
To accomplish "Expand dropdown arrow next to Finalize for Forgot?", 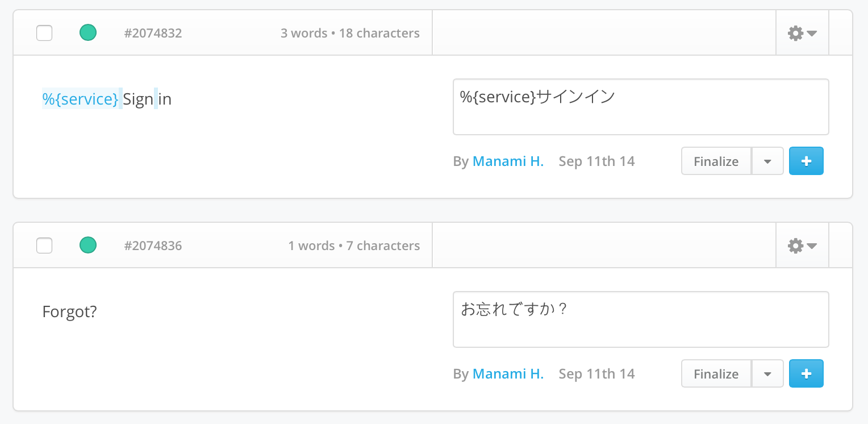I will coord(767,373).
